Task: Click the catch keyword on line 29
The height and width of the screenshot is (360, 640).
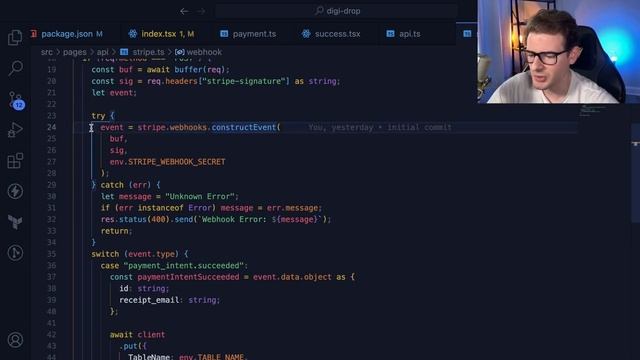Action: click(112, 185)
